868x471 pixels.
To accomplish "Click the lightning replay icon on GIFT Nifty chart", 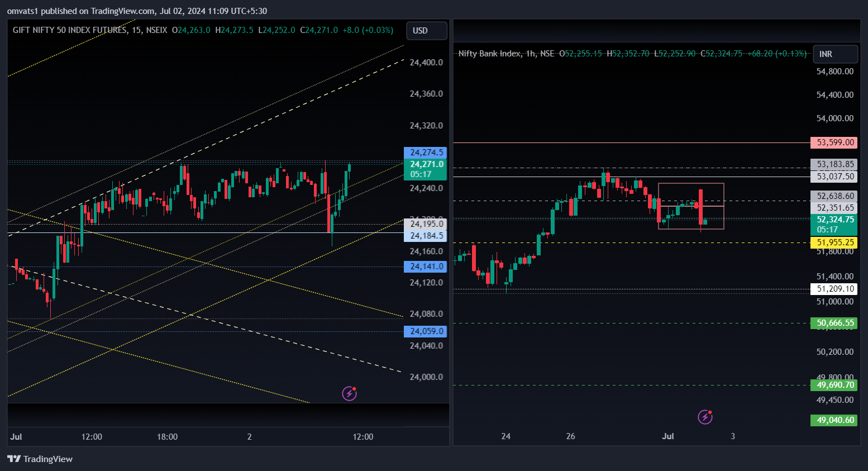I will pyautogui.click(x=350, y=393).
